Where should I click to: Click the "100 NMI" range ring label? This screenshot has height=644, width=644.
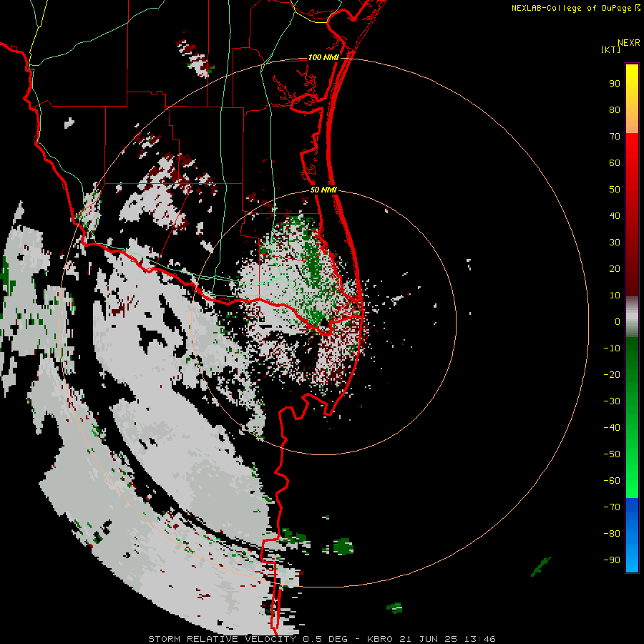(x=323, y=57)
